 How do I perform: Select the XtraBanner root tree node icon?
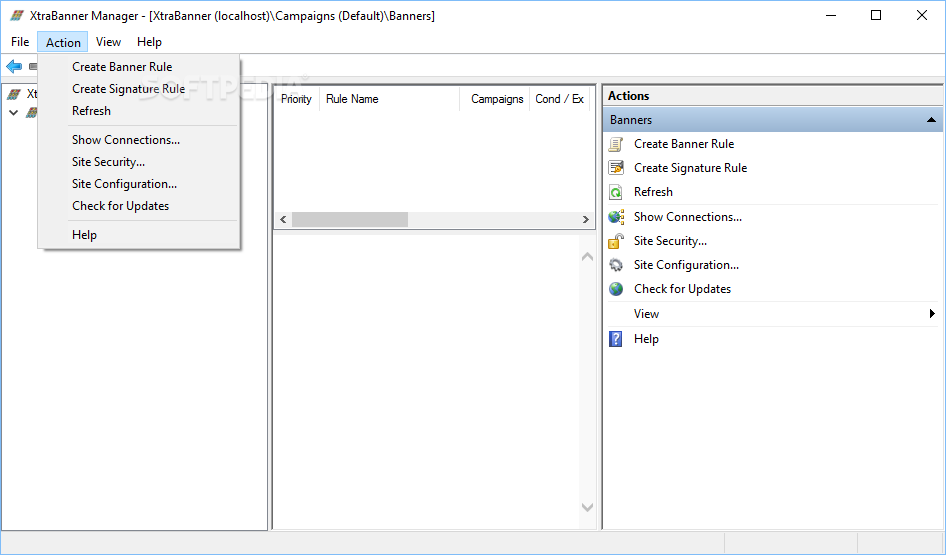coord(14,94)
